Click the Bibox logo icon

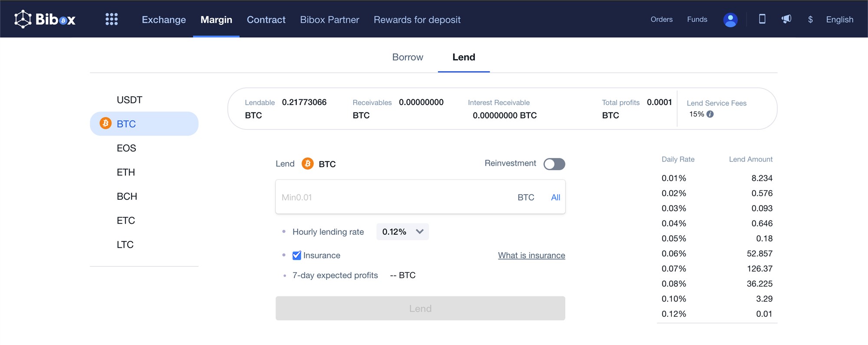tap(23, 19)
